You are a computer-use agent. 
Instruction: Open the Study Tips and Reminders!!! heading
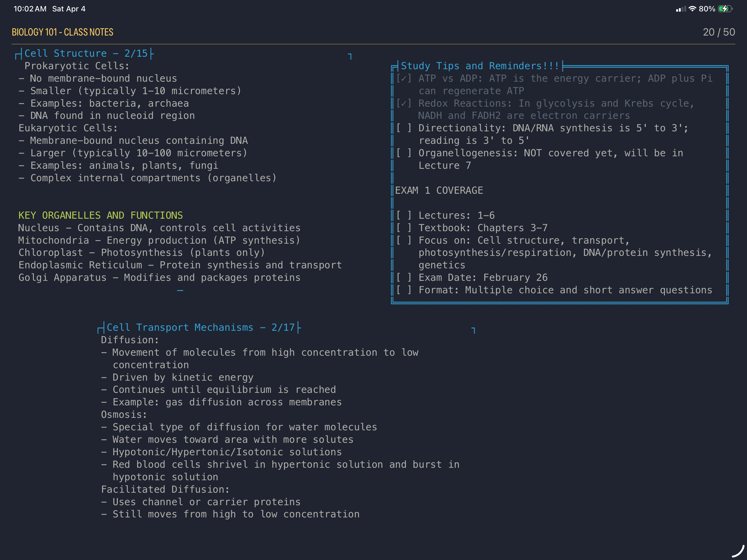(480, 66)
